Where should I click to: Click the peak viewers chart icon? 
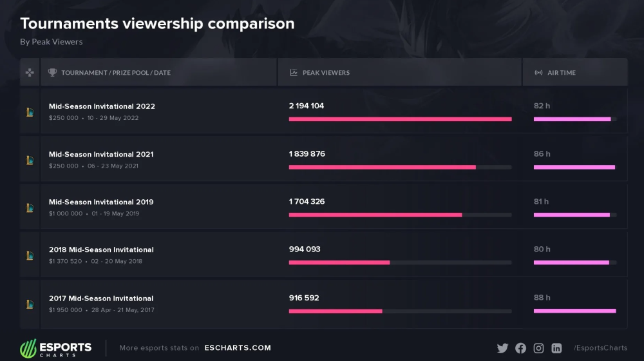pyautogui.click(x=294, y=73)
